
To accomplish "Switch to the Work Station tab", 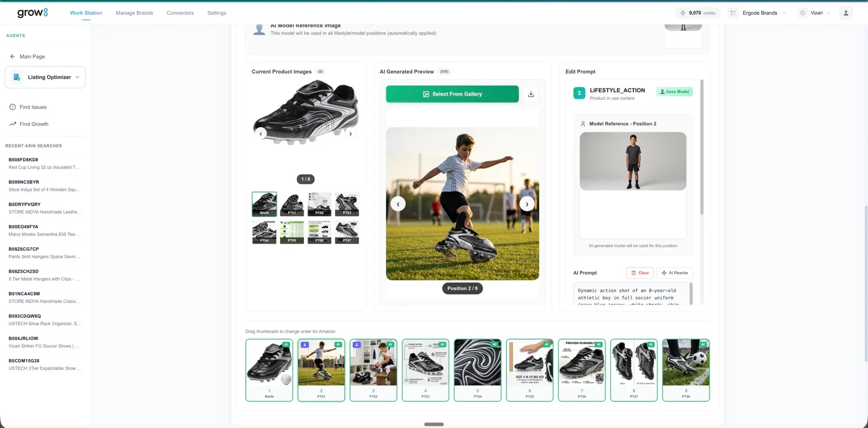I will (x=86, y=13).
